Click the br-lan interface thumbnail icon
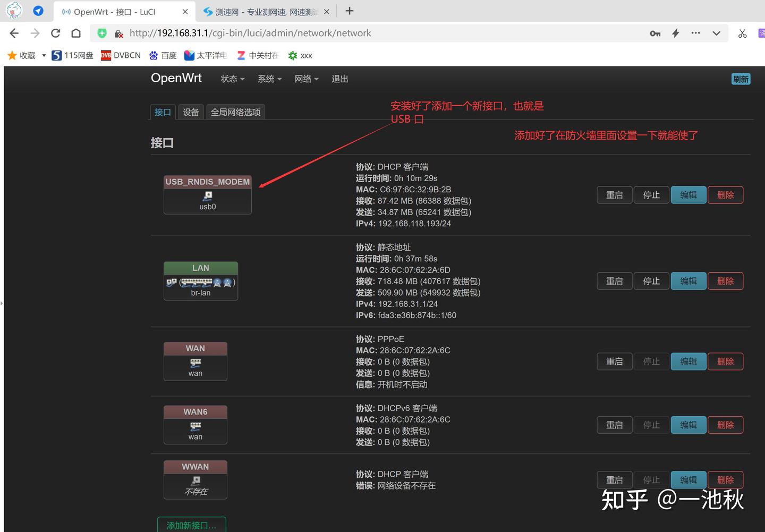Image resolution: width=765 pixels, height=532 pixels. tap(200, 283)
